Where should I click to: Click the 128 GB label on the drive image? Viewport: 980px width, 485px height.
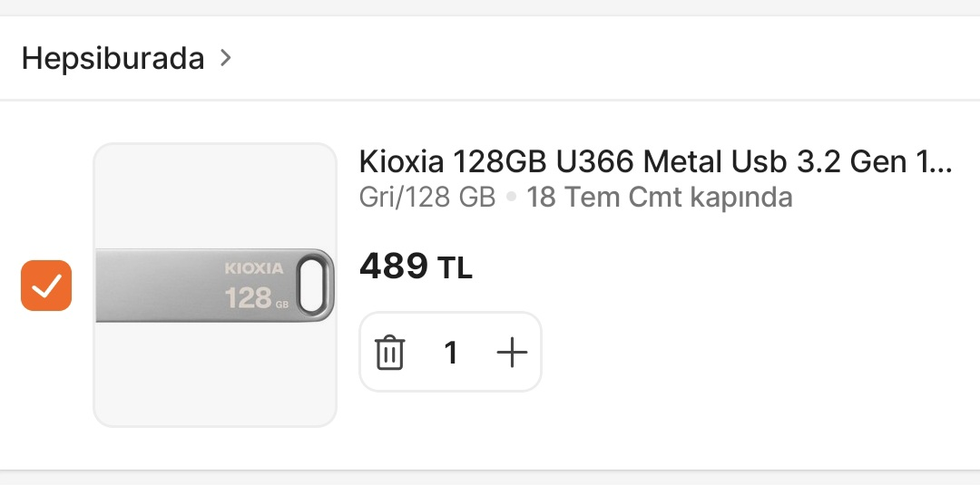(256, 297)
